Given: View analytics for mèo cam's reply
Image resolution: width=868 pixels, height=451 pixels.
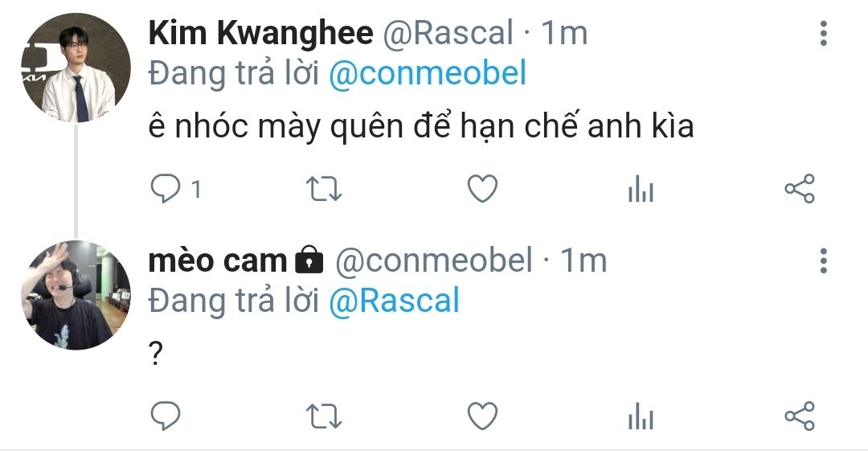Looking at the screenshot, I should coord(641,416).
